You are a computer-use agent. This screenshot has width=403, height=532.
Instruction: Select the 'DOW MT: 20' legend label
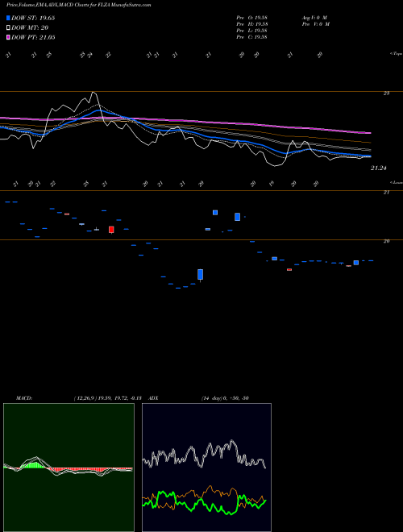pos(30,28)
